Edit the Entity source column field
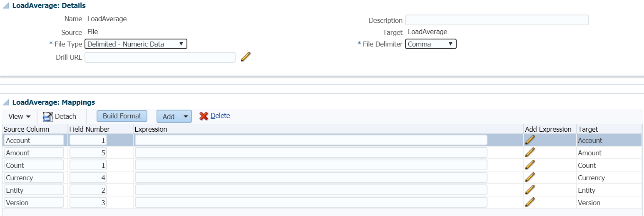This screenshot has height=216, width=644. (34, 190)
